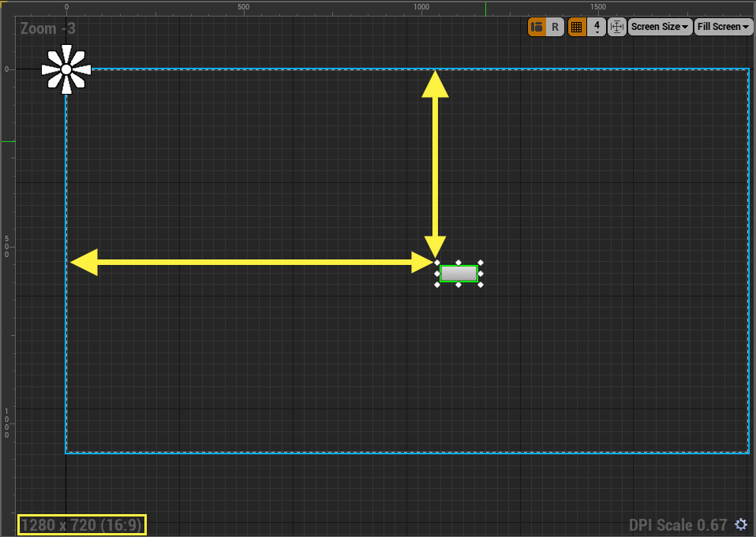
Task: Click the top-center resize handle of widget
Action: tap(458, 263)
